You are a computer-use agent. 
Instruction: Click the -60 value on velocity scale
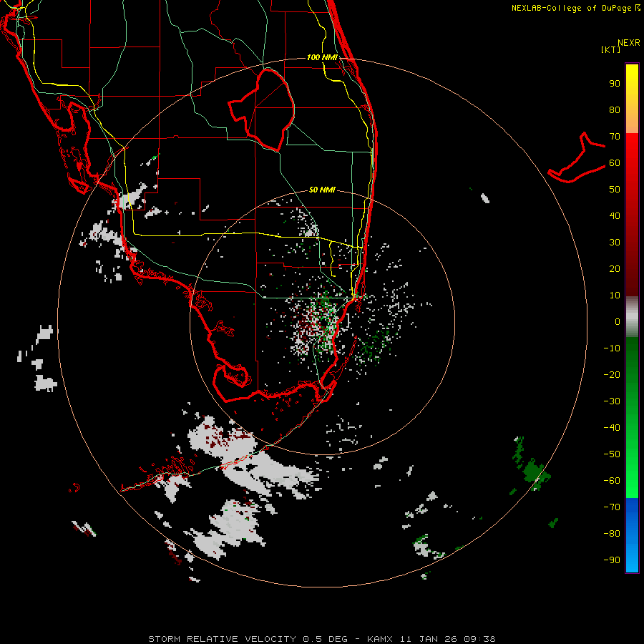point(612,481)
